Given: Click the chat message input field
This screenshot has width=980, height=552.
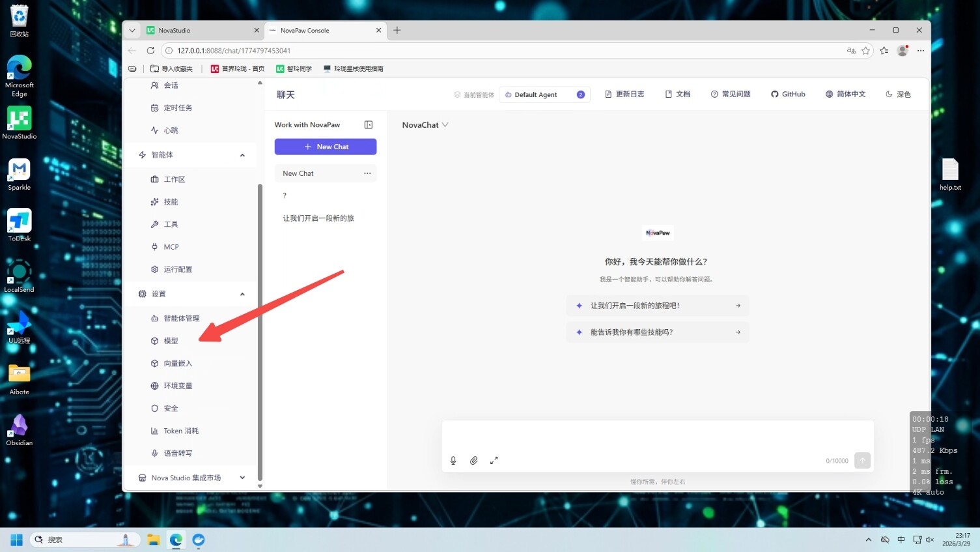Looking at the screenshot, I should click(656, 435).
